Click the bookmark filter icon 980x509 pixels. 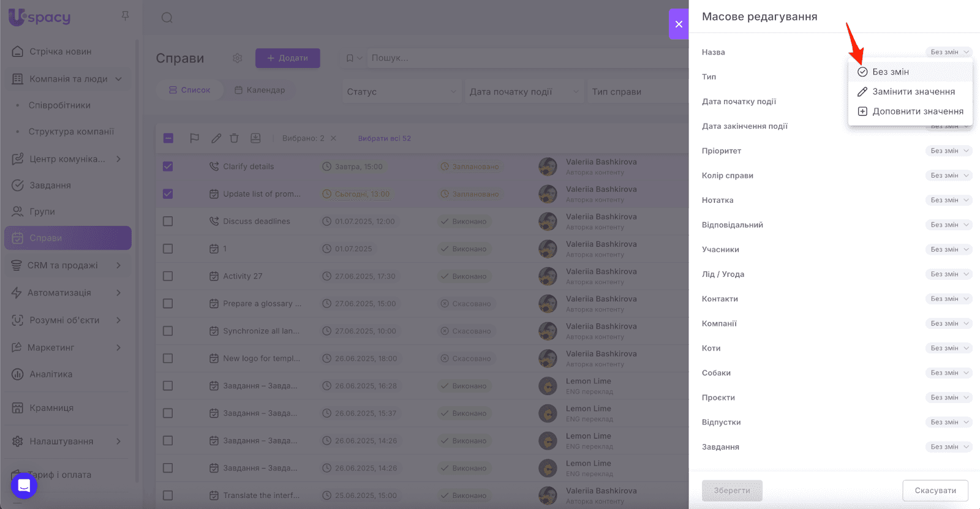tap(350, 58)
